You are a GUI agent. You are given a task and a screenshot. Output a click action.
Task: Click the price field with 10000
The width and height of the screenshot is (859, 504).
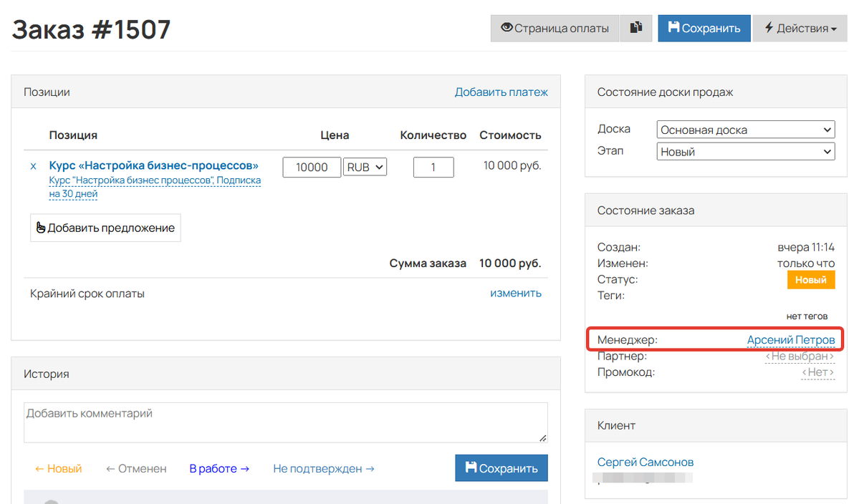click(312, 167)
